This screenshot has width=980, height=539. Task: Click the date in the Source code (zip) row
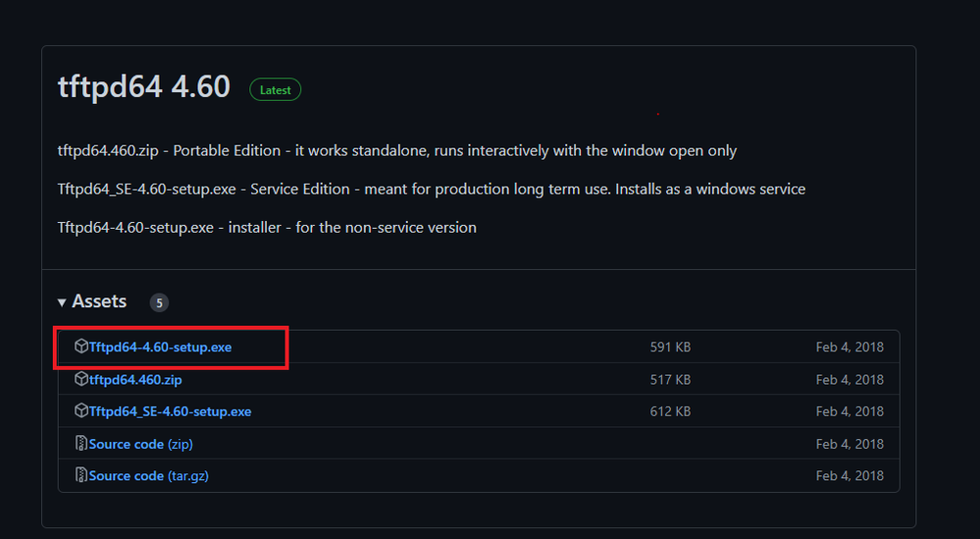coord(850,444)
